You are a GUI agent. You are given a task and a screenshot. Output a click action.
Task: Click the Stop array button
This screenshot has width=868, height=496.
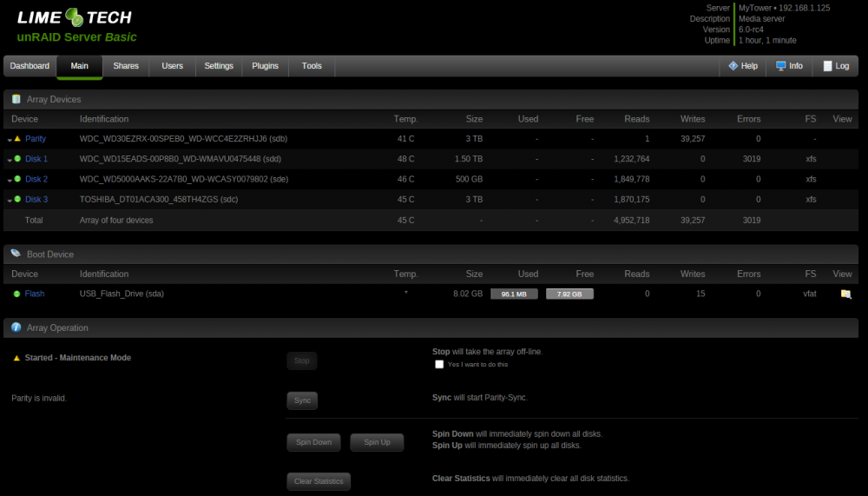point(302,360)
